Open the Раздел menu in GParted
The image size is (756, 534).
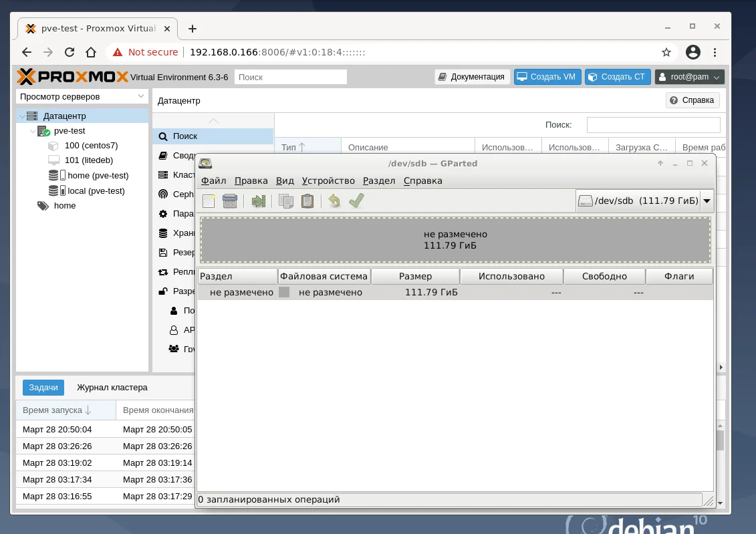379,180
